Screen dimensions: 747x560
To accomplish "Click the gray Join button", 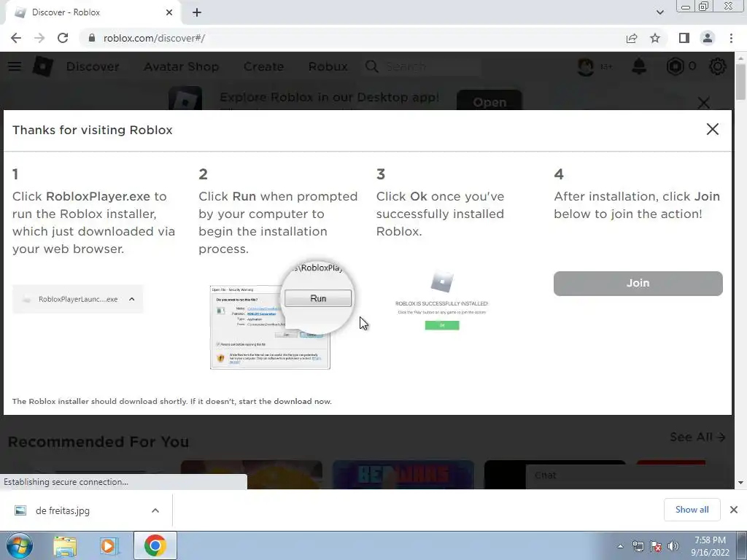I will tap(638, 284).
